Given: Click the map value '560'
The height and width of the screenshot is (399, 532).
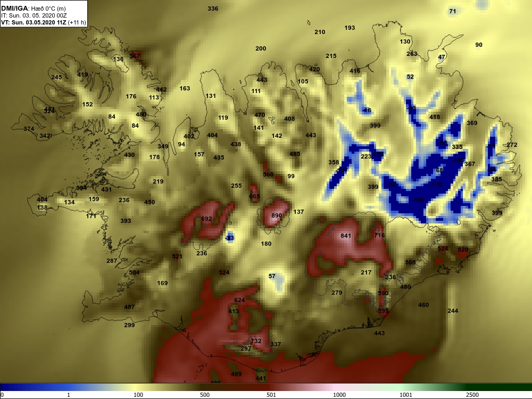Looking at the screenshot, I should coord(268,174).
